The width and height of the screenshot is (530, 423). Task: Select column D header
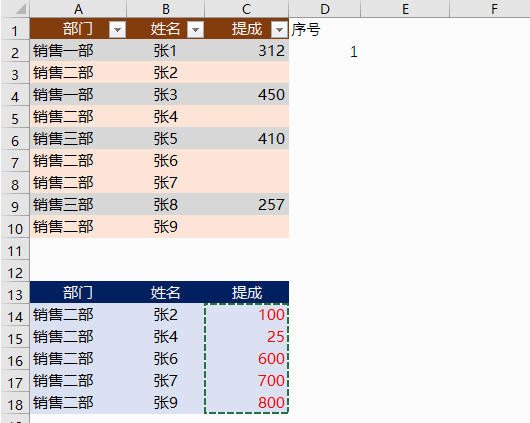pyautogui.click(x=324, y=9)
